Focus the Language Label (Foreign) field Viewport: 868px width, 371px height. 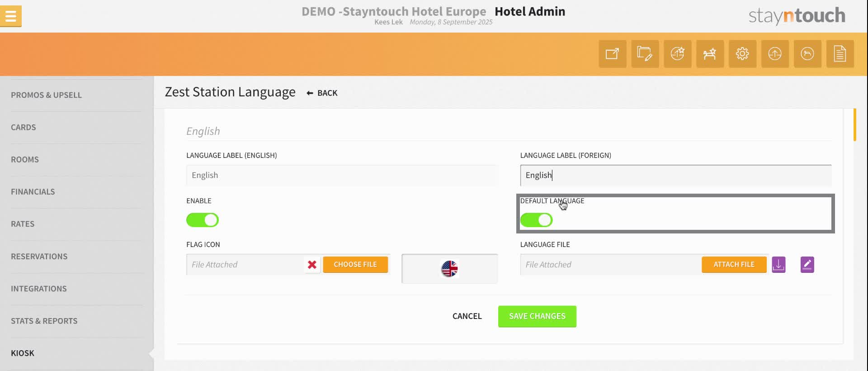(676, 176)
